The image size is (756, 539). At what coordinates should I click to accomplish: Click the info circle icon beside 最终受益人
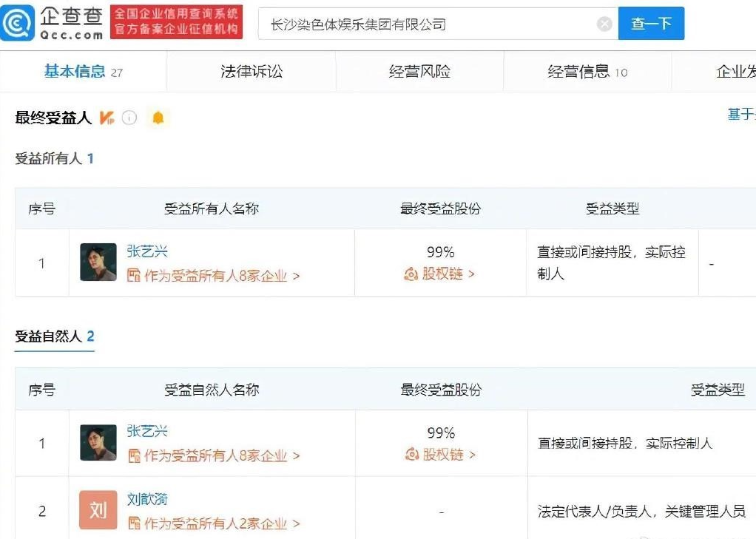[x=129, y=118]
